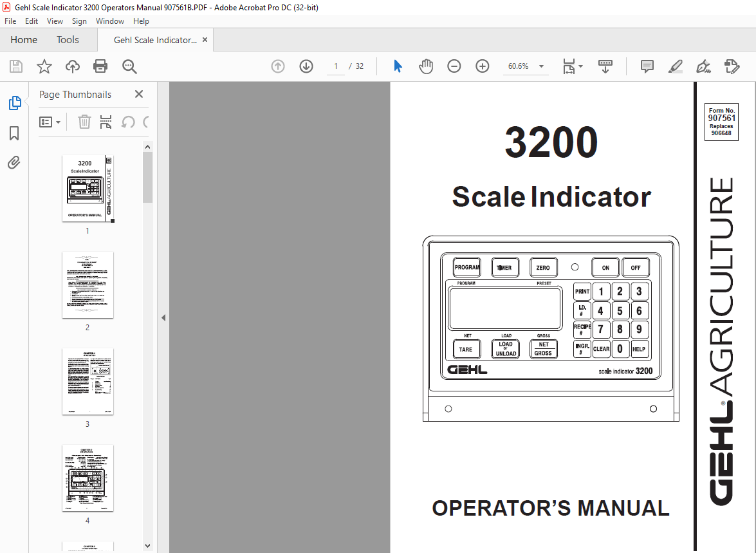Screen dimensions: 756x553
Task: Select page 2 thumbnail
Action: click(x=88, y=285)
